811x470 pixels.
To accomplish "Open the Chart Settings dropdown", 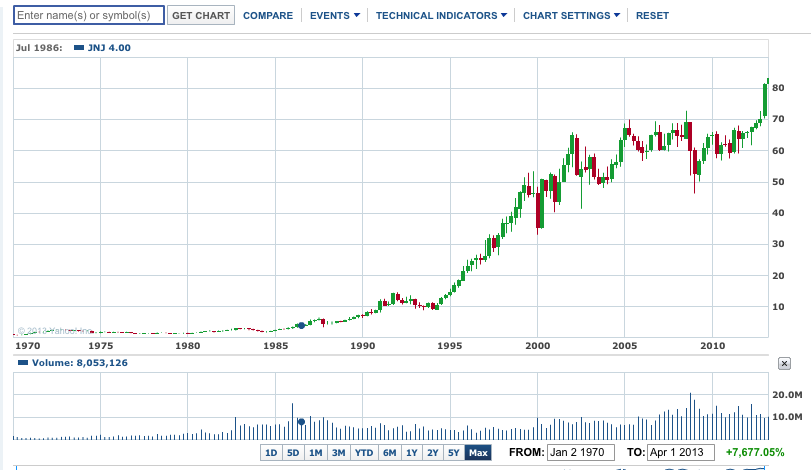I will coord(571,16).
